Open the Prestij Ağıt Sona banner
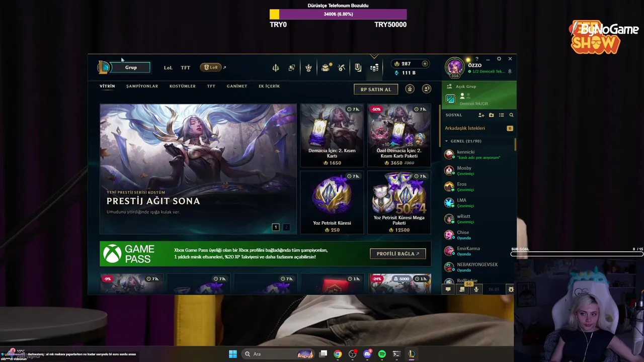The width and height of the screenshot is (644, 362). (198, 169)
